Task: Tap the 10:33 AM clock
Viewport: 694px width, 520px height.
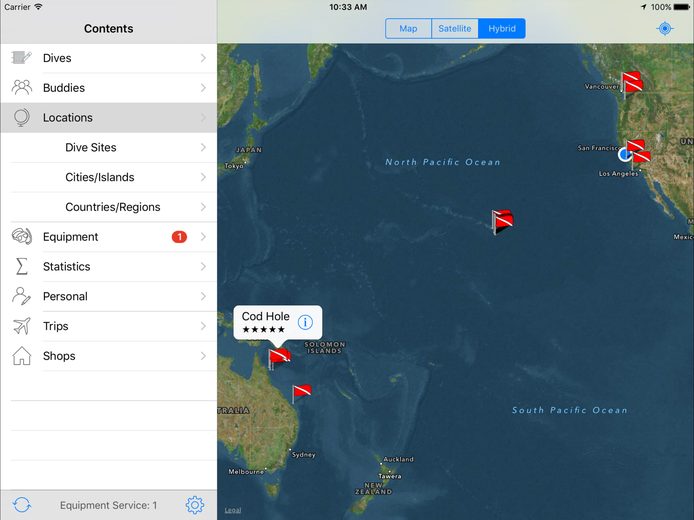Action: point(348,7)
